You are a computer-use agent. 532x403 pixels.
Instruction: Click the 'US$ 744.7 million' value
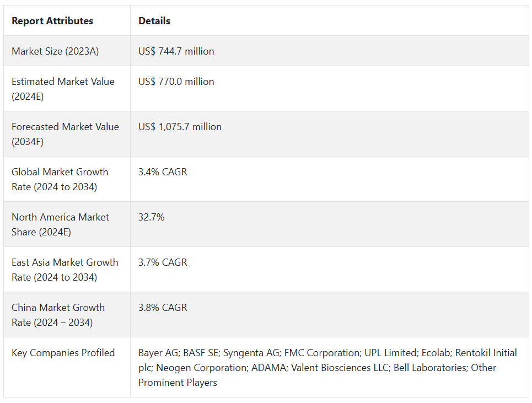(x=176, y=51)
